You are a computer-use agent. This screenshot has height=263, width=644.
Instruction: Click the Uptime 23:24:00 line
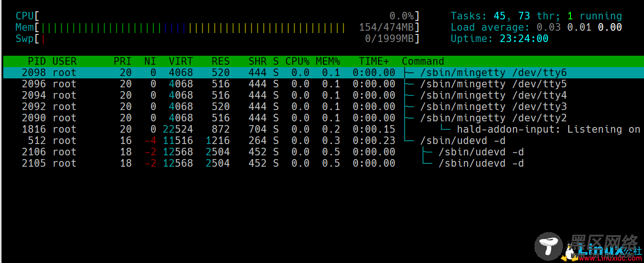[500, 39]
